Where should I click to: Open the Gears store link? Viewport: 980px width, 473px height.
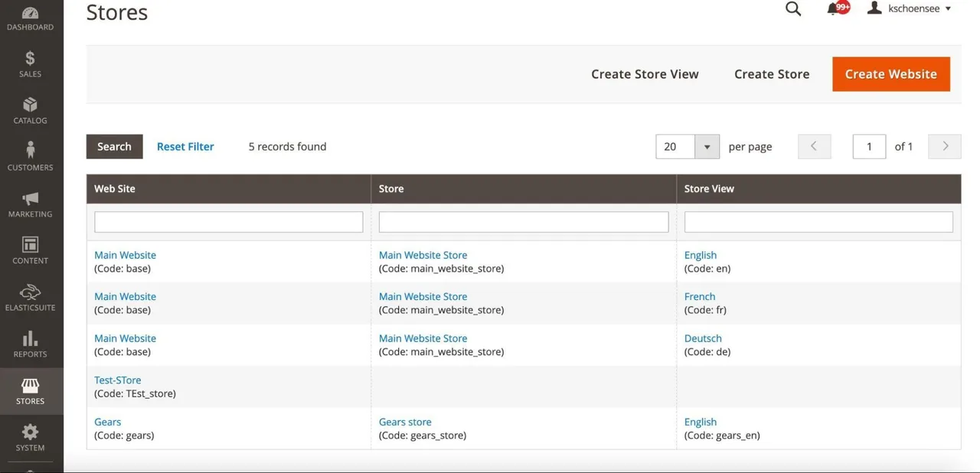[405, 422]
